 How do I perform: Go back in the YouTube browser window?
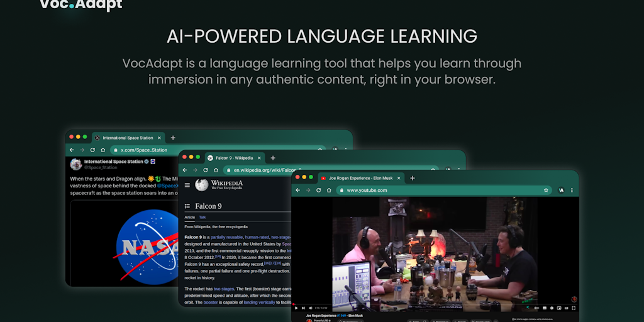[x=297, y=190]
